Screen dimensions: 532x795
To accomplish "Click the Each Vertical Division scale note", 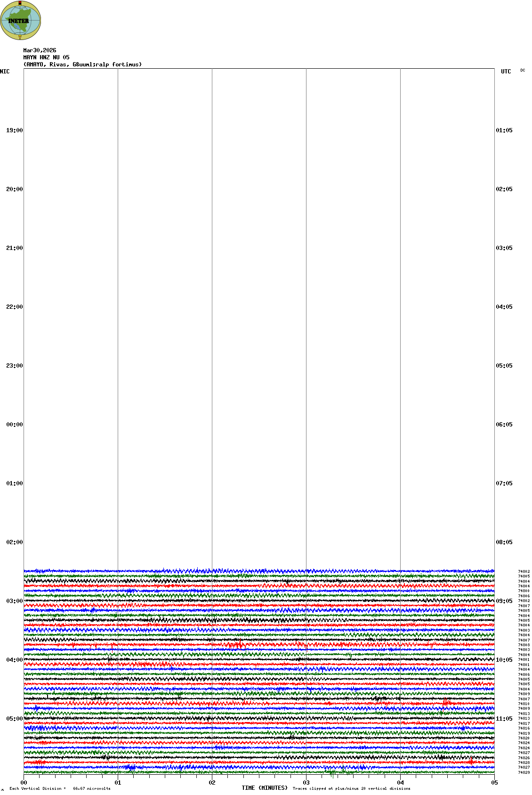I will click(60, 788).
